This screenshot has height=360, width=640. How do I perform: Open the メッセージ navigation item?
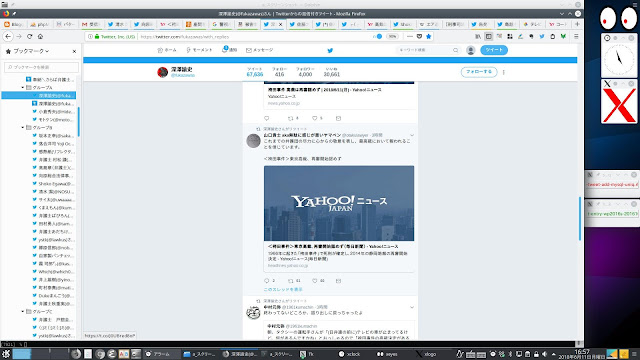pos(260,50)
